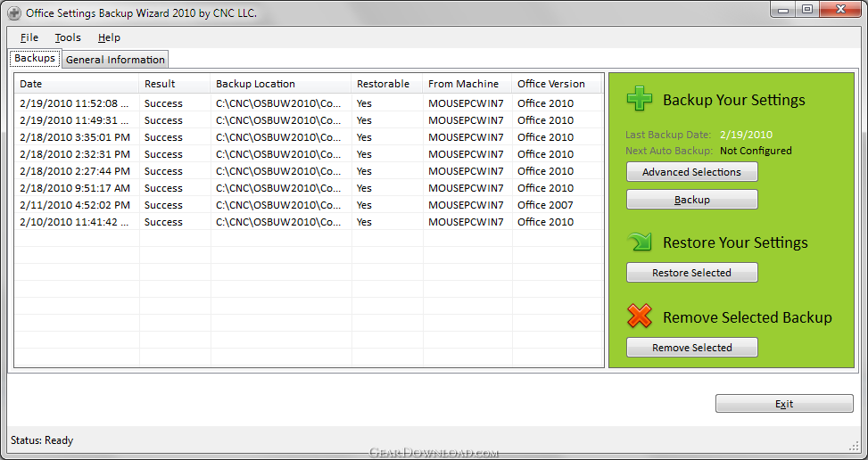Sort by the Restorable column header
The width and height of the screenshot is (868, 460).
click(387, 84)
